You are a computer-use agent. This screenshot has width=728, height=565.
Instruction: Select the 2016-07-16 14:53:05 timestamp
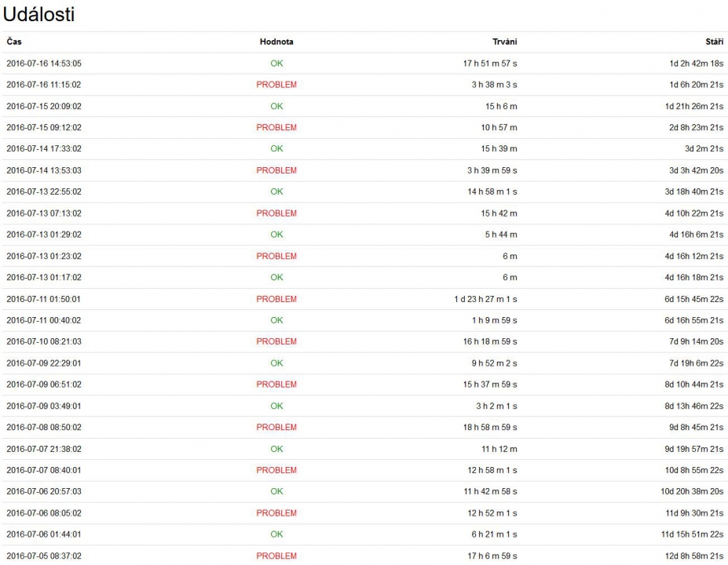click(44, 64)
